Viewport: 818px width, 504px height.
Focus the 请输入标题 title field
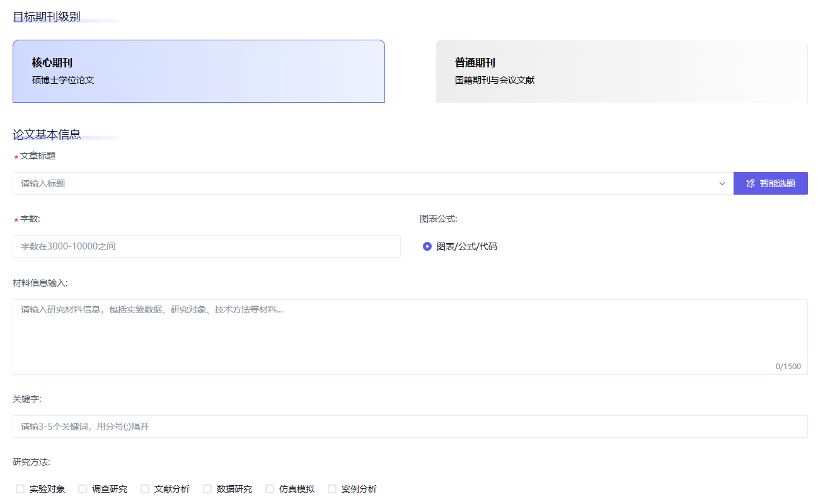pos(366,183)
